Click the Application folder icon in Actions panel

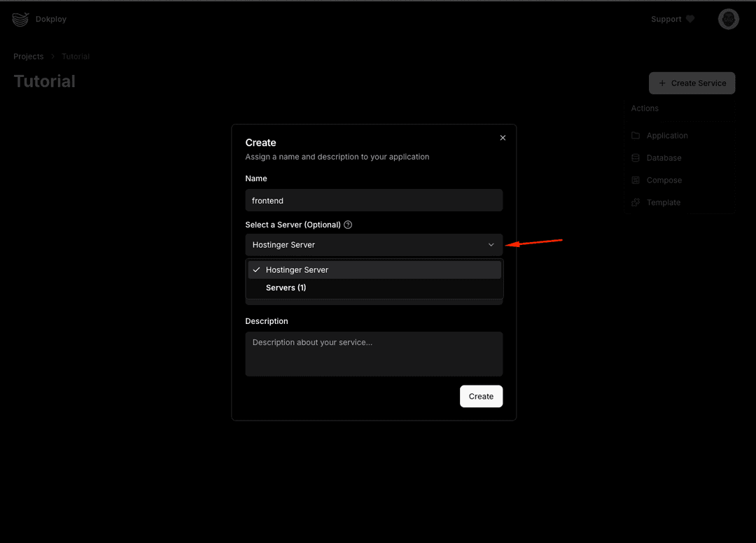coord(636,135)
